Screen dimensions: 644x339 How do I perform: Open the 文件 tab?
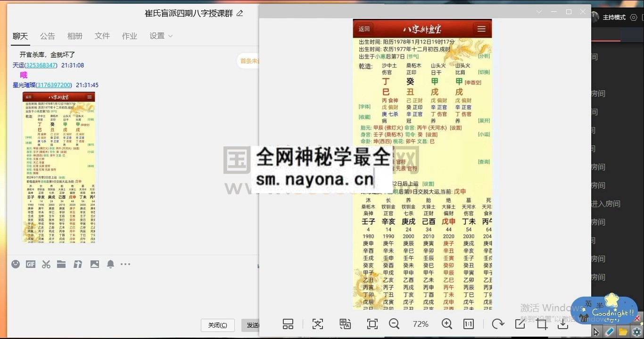pyautogui.click(x=102, y=36)
